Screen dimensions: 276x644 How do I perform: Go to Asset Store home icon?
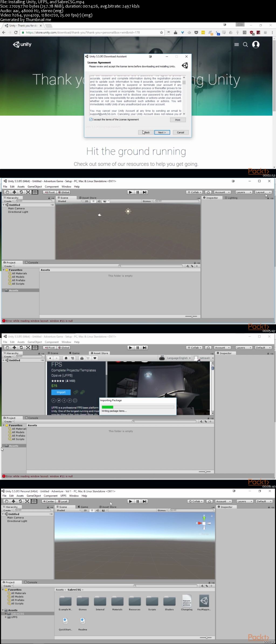click(66, 358)
